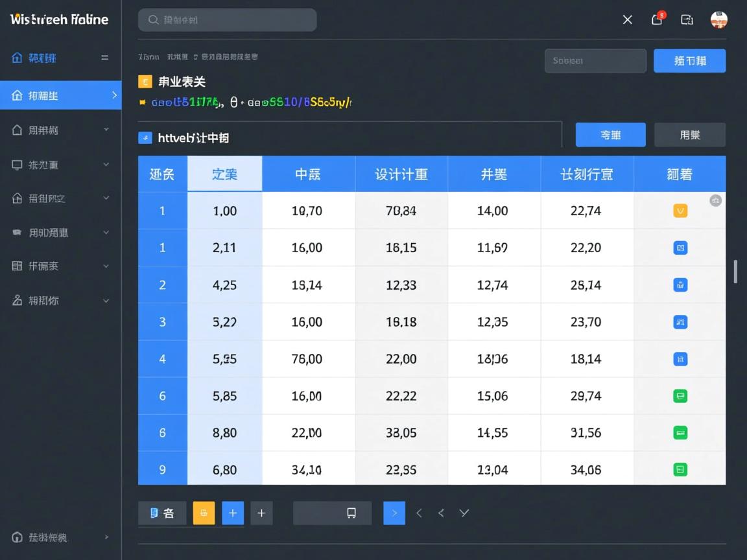Click the blue image action icon in row two
Screen dimensions: 747x560
[x=680, y=248]
